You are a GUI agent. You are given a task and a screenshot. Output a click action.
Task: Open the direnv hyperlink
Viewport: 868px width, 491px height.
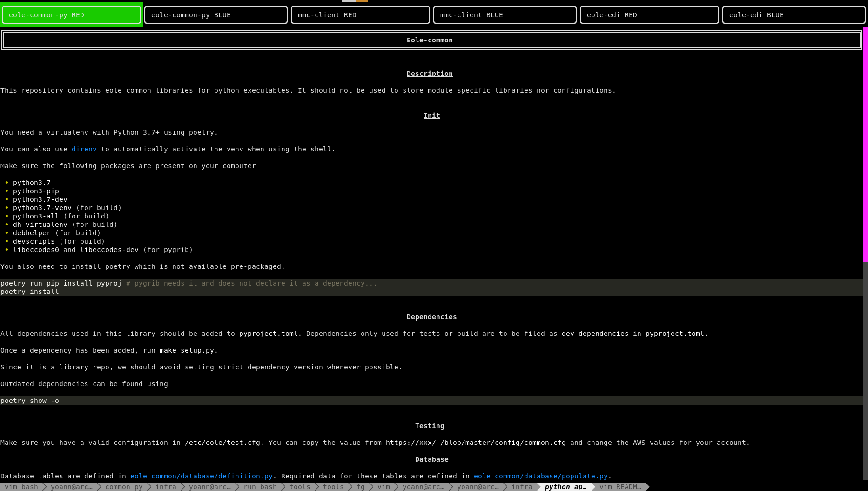(84, 149)
